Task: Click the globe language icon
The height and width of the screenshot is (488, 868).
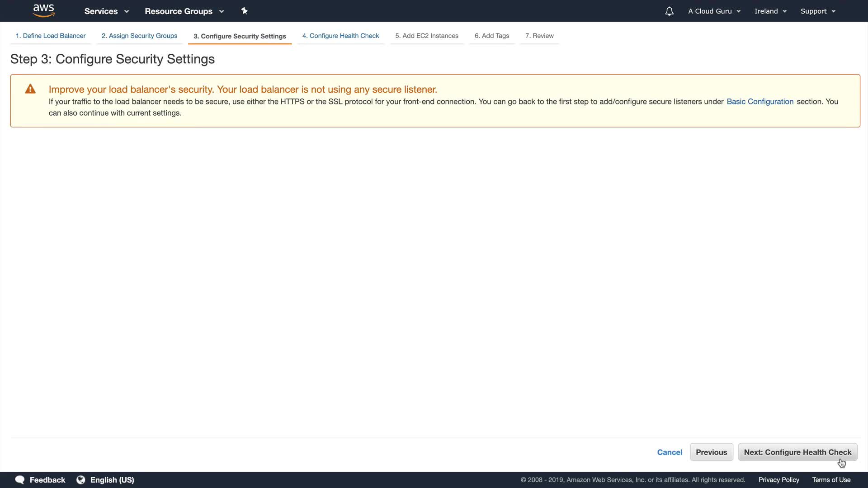Action: tap(81, 480)
